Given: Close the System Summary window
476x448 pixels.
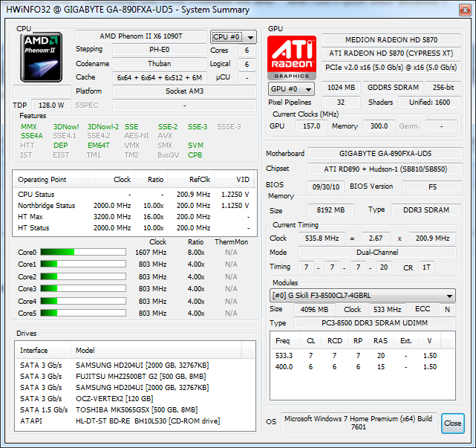Looking at the screenshot, I should 465,10.
